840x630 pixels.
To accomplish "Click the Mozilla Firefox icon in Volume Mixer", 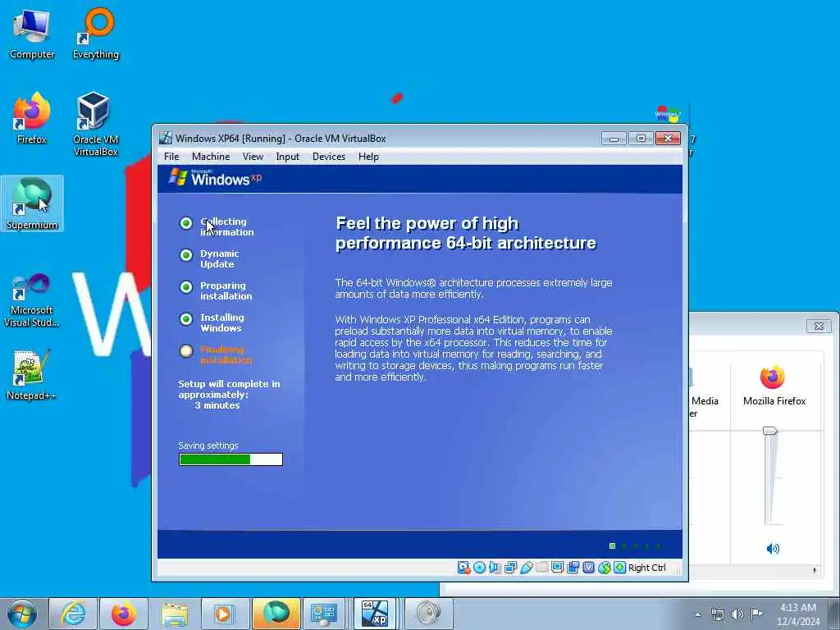I will pyautogui.click(x=773, y=377).
